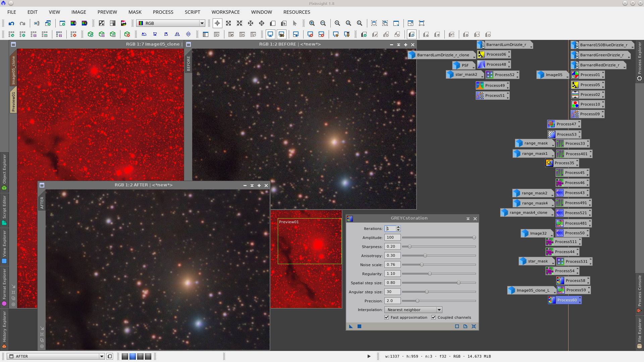This screenshot has height=362, width=644.
Task: Click the Reset icon at the GREYCstoration bottom right
Action: point(474,326)
